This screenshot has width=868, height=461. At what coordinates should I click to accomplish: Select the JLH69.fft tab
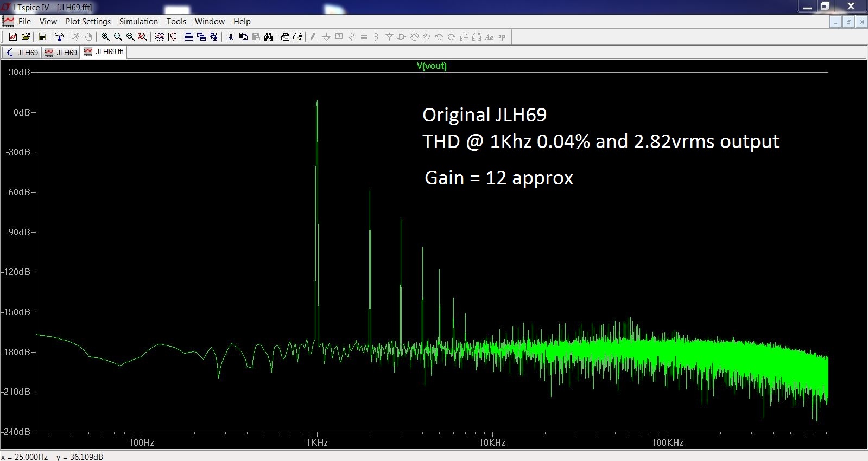point(104,52)
